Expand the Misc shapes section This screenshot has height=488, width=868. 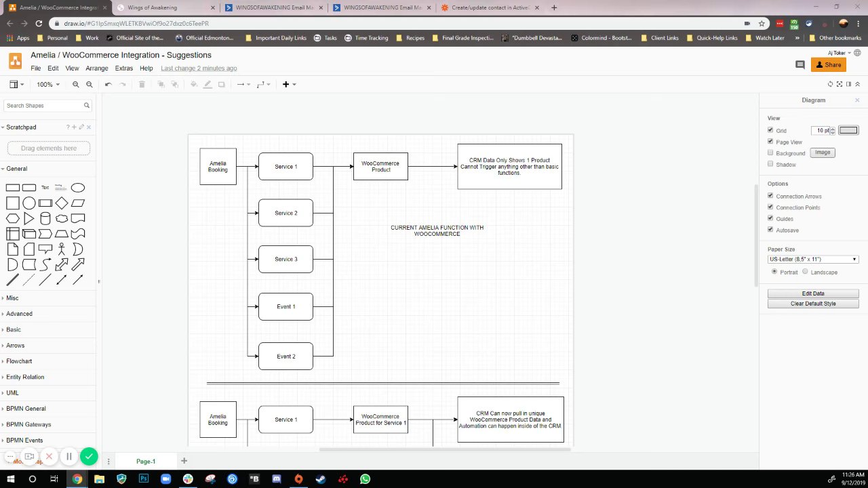[12, 298]
